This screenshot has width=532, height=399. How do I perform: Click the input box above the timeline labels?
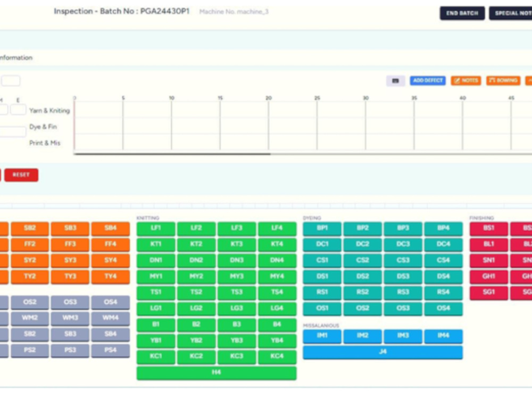(11, 81)
